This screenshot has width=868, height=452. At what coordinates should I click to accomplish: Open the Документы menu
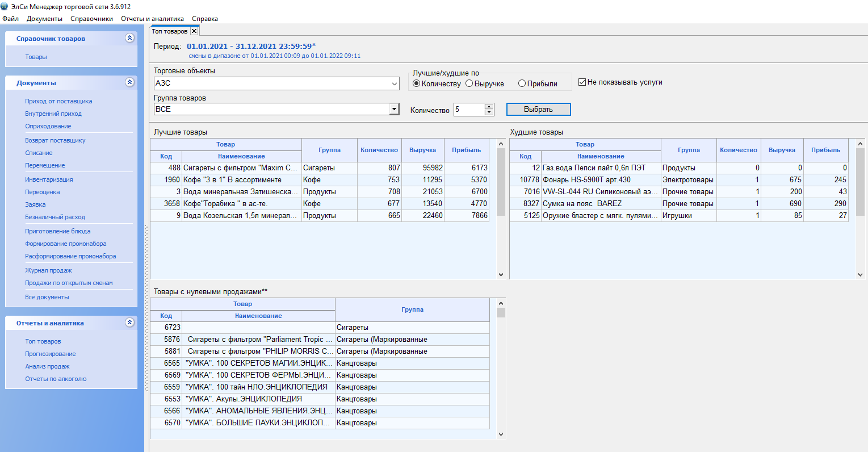(44, 19)
